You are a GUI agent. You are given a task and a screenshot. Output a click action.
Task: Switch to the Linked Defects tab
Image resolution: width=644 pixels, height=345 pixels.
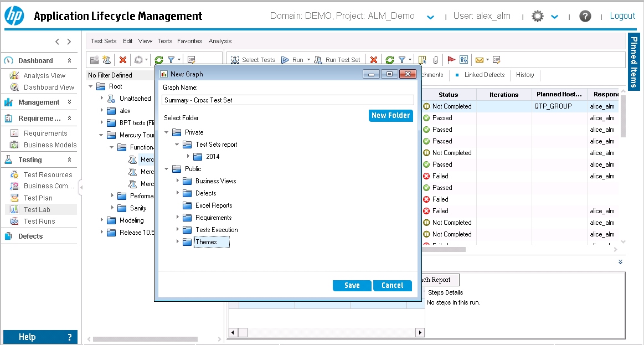[x=484, y=75]
